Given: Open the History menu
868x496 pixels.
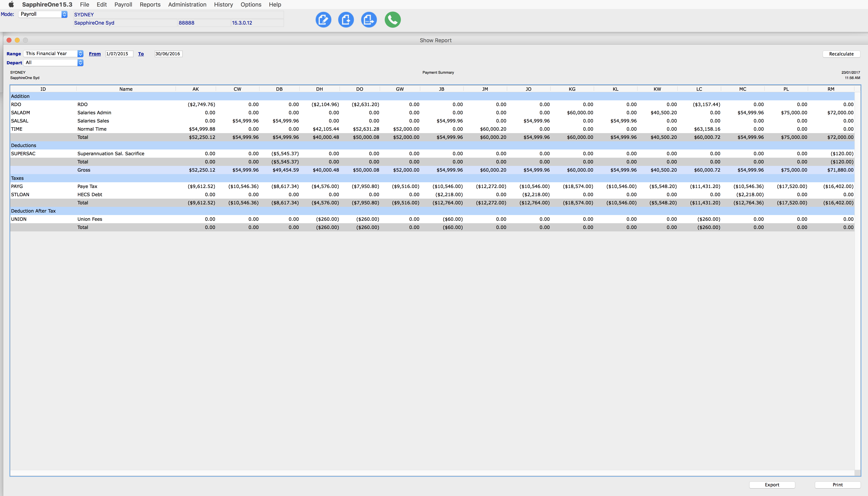Looking at the screenshot, I should point(223,5).
